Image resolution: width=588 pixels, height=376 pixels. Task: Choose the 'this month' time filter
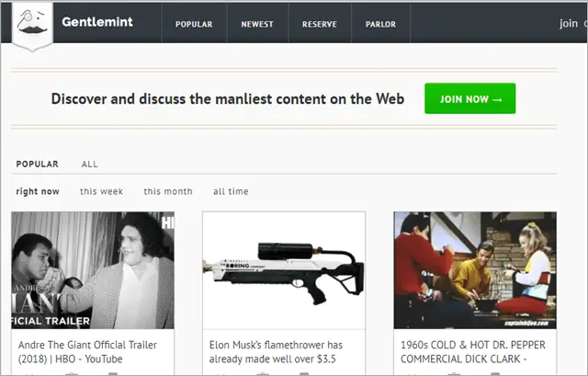pyautogui.click(x=168, y=191)
